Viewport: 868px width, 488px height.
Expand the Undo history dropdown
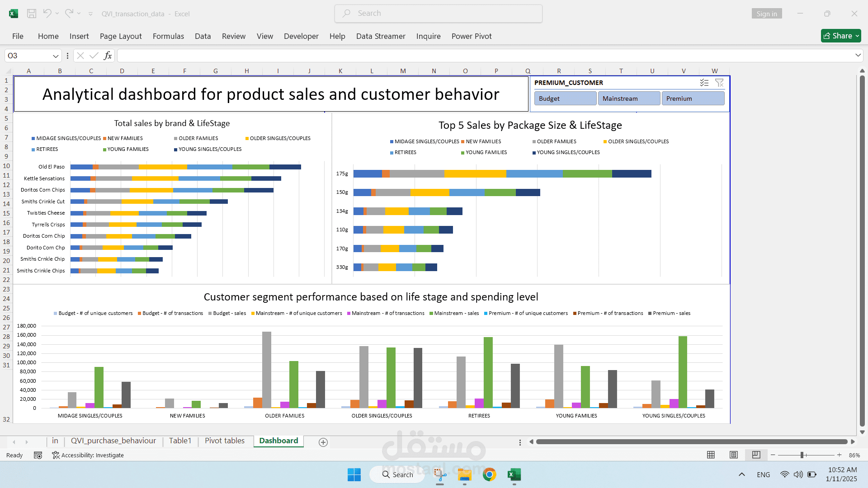point(57,14)
